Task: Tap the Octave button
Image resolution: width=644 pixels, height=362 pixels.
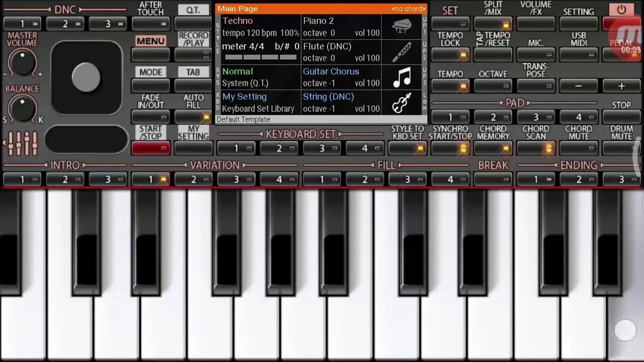Action: tap(493, 86)
